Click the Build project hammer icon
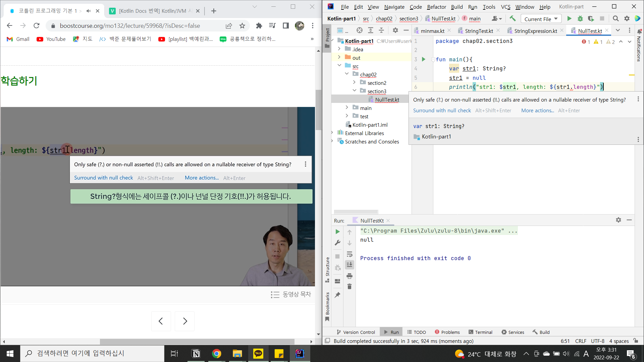 pyautogui.click(x=513, y=19)
